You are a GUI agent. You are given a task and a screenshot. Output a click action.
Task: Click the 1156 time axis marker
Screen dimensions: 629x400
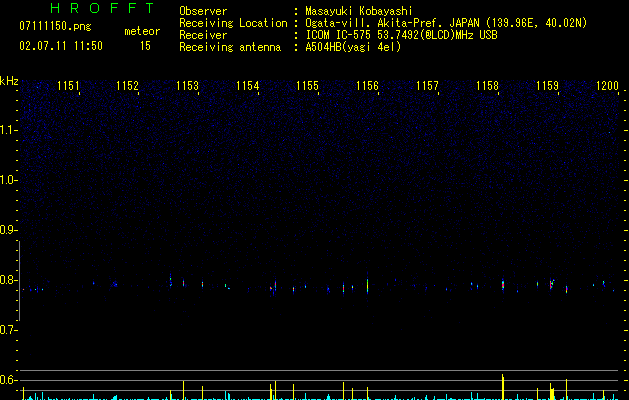point(367,86)
